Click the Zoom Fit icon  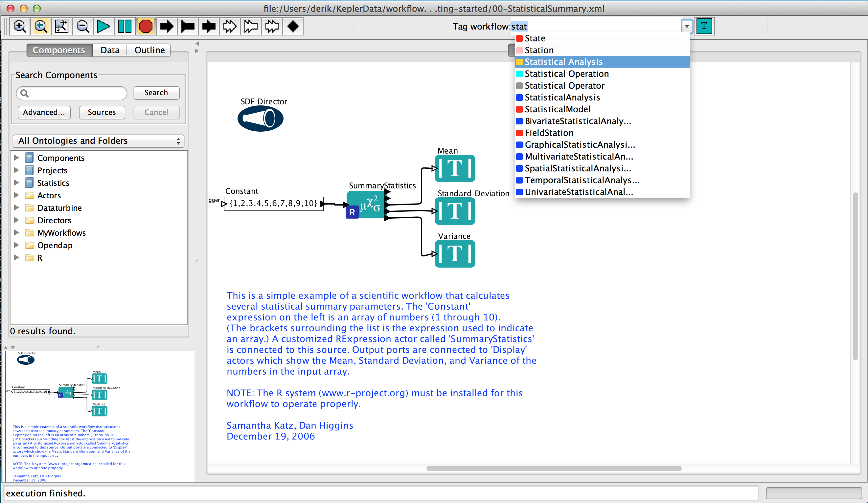click(62, 27)
